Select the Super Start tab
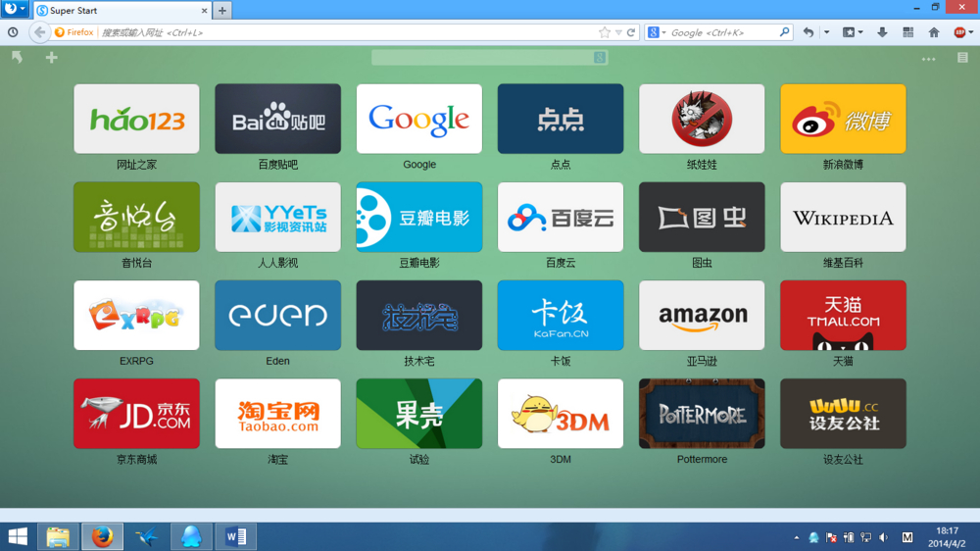Viewport: 980px width, 551px height. point(122,11)
